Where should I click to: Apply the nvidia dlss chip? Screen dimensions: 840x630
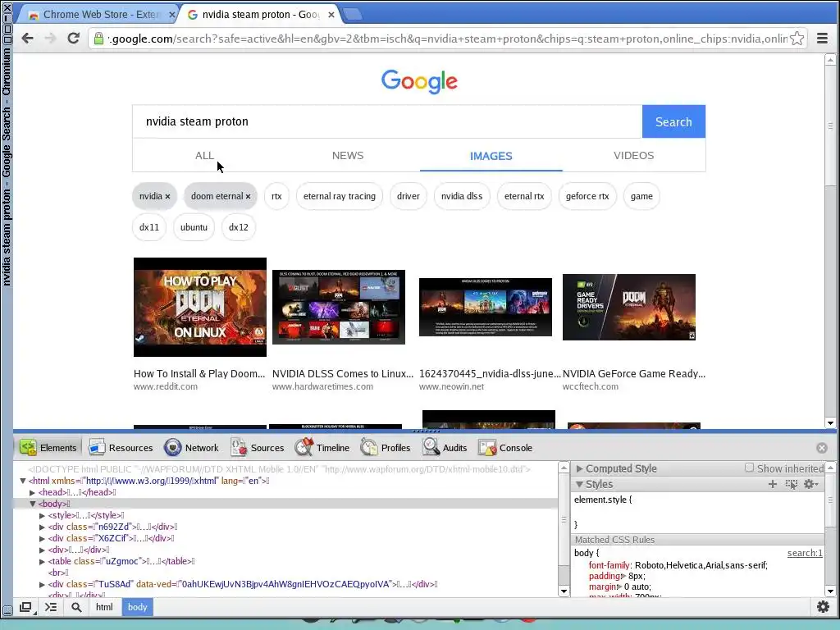point(462,196)
